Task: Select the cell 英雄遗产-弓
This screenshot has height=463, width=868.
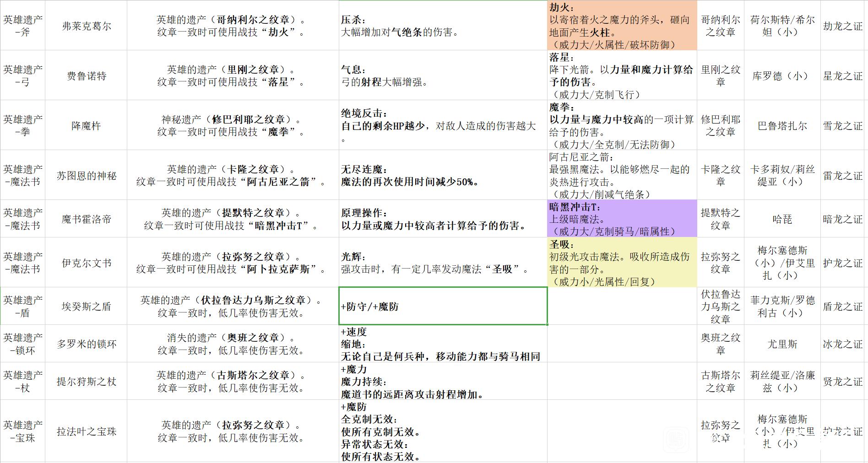Action: [22, 75]
